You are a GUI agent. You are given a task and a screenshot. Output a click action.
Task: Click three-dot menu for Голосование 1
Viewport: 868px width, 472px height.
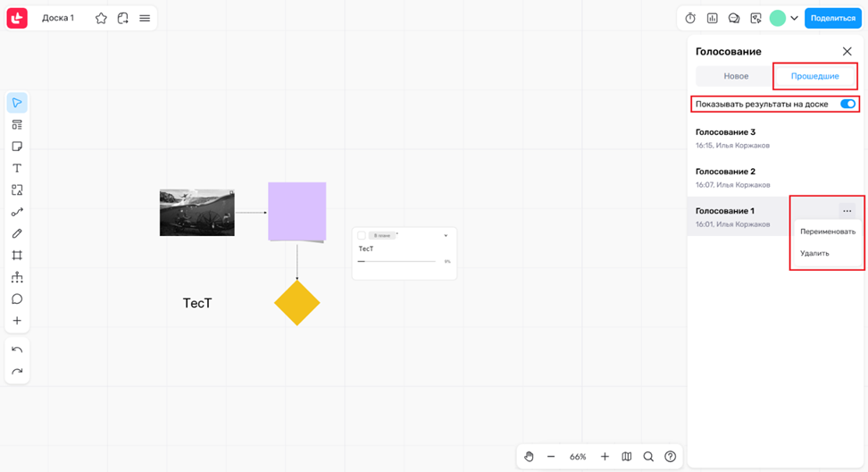(x=847, y=211)
